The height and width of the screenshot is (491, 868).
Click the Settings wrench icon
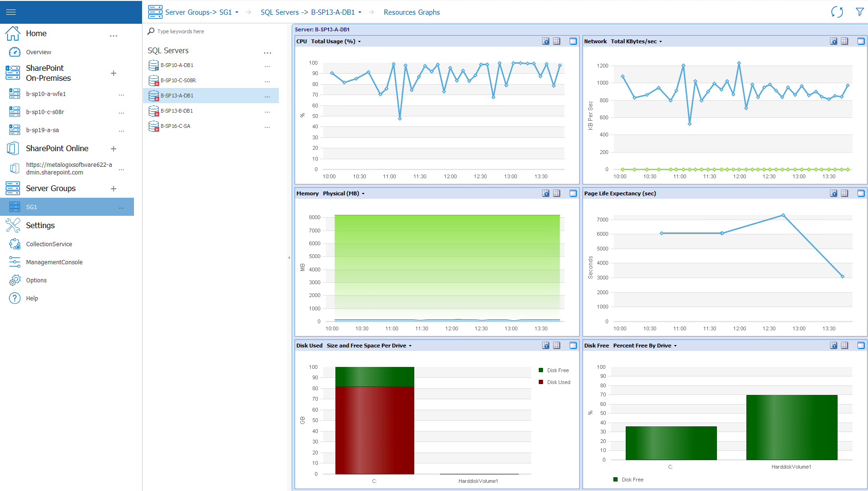click(13, 225)
